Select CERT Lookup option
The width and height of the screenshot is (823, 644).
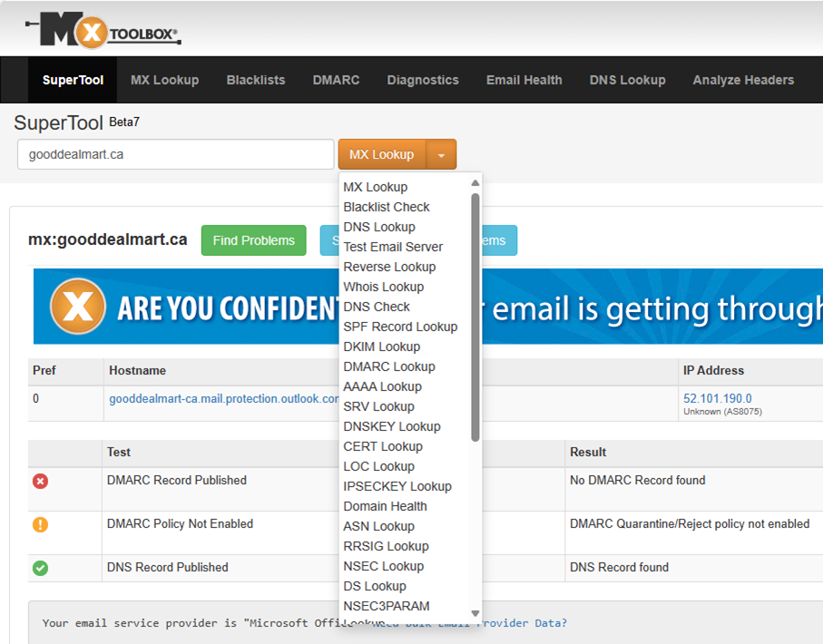tap(383, 446)
